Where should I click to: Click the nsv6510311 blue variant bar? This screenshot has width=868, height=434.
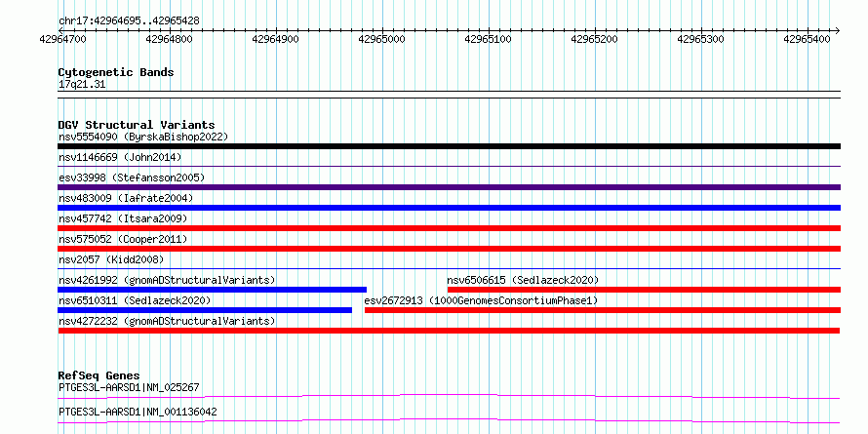point(205,310)
